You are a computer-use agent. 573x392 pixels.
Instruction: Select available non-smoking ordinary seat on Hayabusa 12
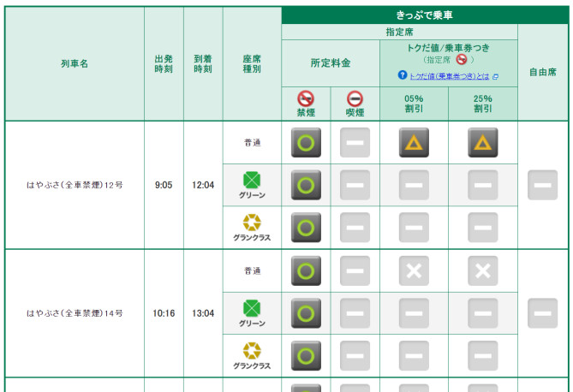(x=306, y=142)
